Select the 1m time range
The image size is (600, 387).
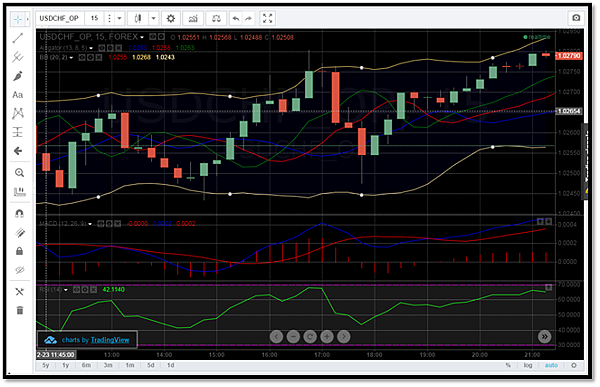point(130,365)
